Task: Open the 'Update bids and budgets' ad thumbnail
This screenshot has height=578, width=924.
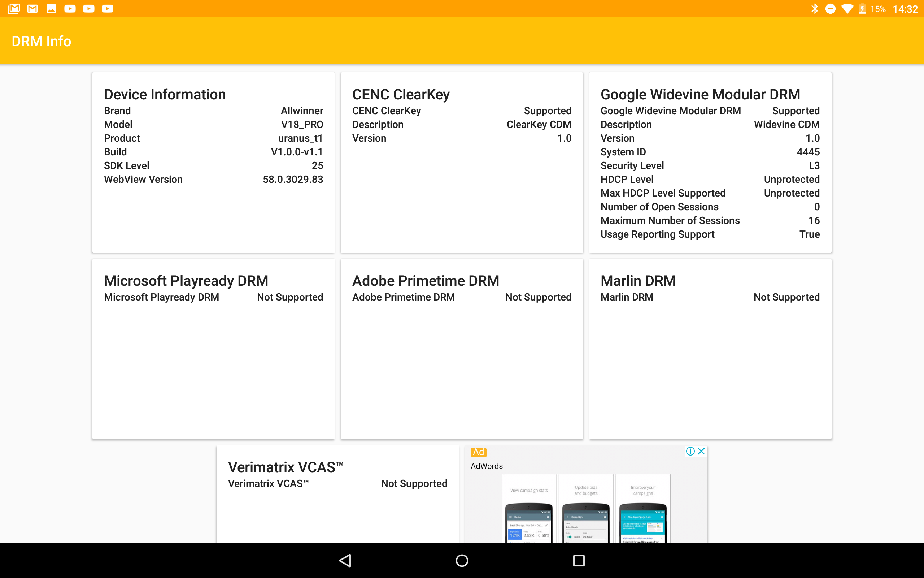Action: pos(586,508)
